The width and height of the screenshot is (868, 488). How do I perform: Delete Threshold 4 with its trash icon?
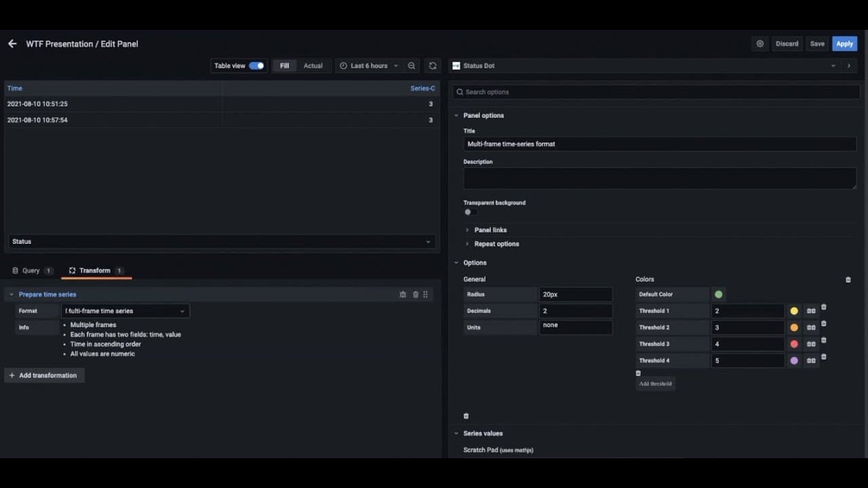824,357
